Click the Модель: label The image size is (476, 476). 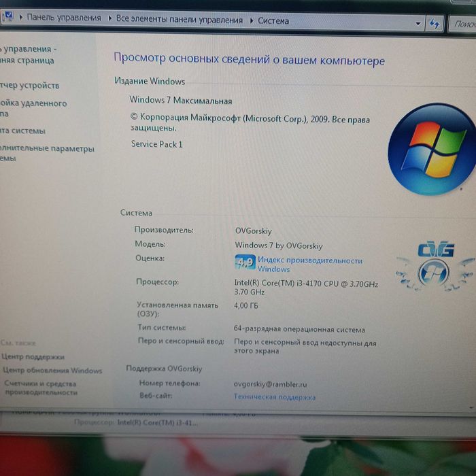[x=150, y=243]
